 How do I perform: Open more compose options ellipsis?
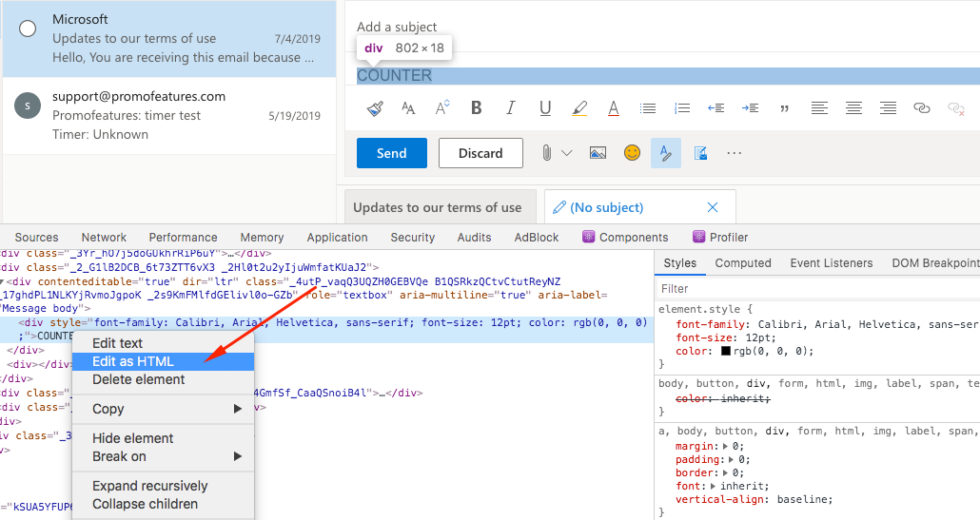(735, 153)
